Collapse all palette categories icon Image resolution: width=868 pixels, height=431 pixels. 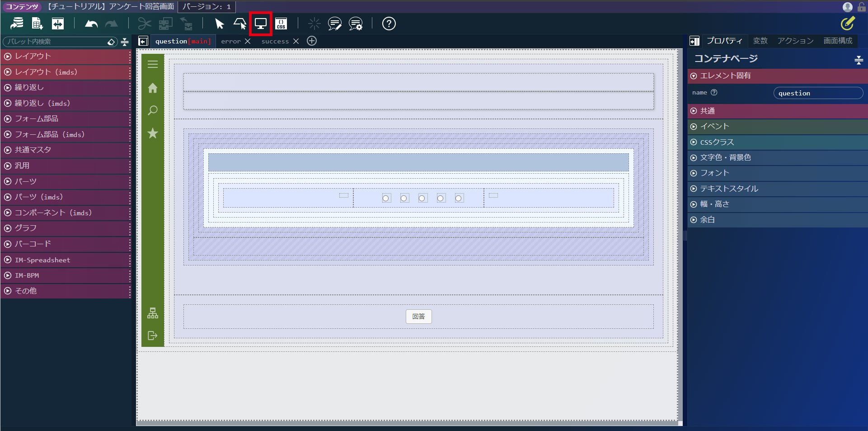[125, 42]
